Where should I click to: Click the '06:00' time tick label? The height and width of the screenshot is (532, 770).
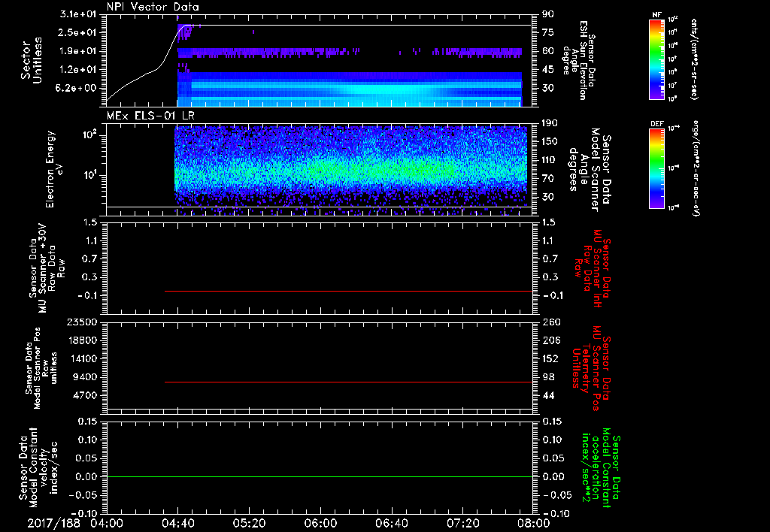(320, 523)
